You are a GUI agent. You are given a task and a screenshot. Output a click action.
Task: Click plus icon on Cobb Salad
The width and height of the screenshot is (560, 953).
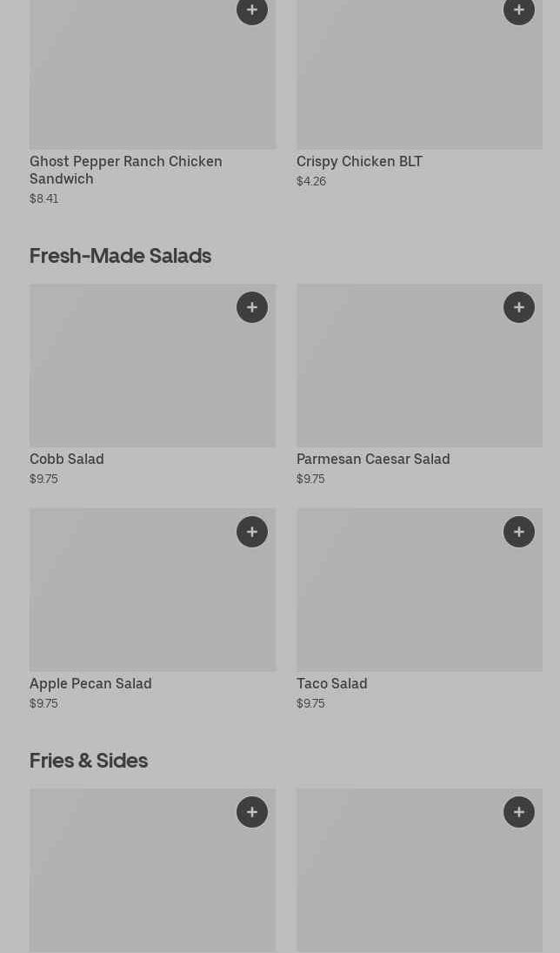(251, 307)
